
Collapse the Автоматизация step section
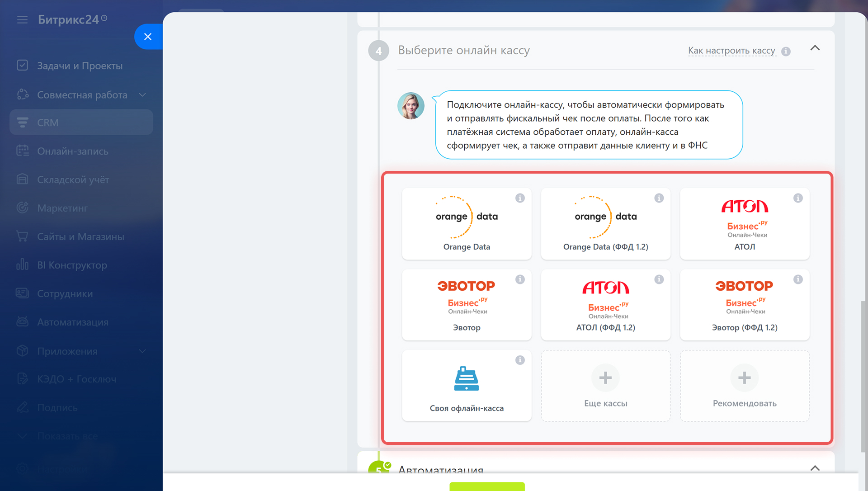(x=815, y=468)
